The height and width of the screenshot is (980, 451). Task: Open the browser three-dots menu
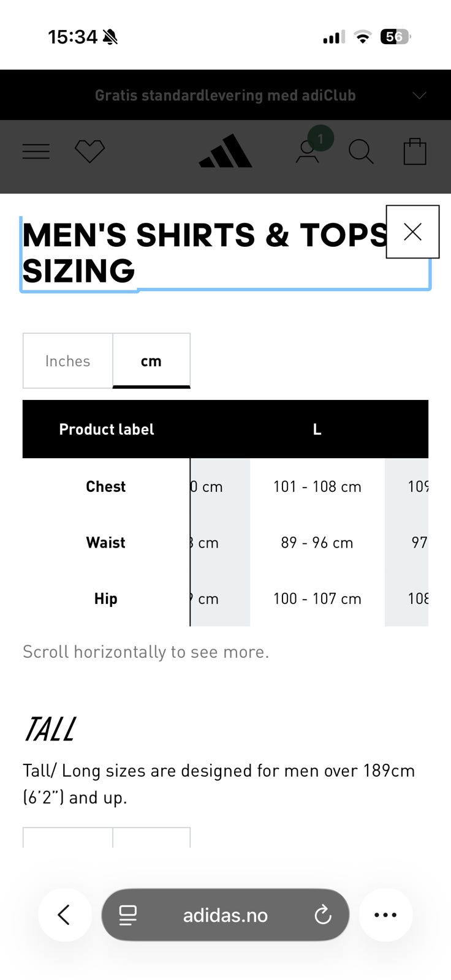tap(385, 914)
